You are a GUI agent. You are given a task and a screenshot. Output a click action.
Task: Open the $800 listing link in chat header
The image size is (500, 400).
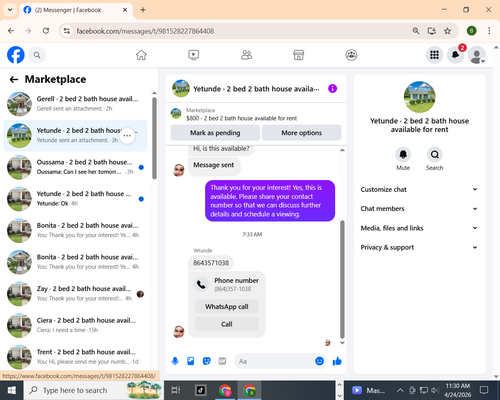click(241, 118)
